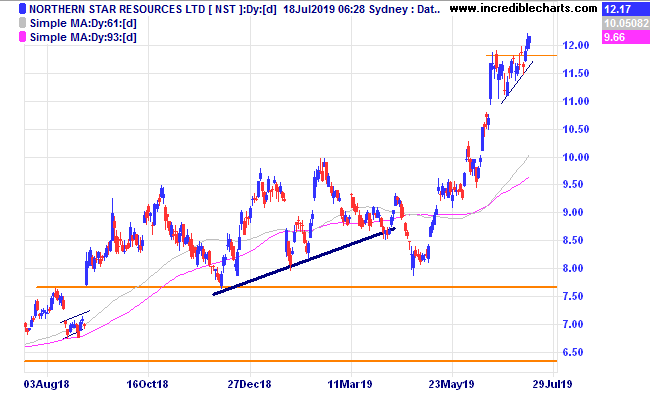
Task: Click the 03Aug18 date axis label
Action: point(46,384)
